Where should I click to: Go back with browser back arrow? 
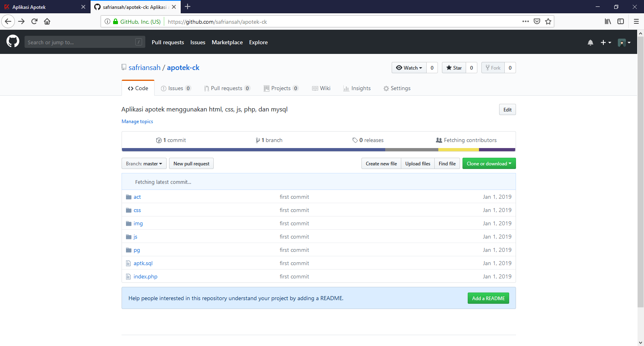click(x=8, y=21)
